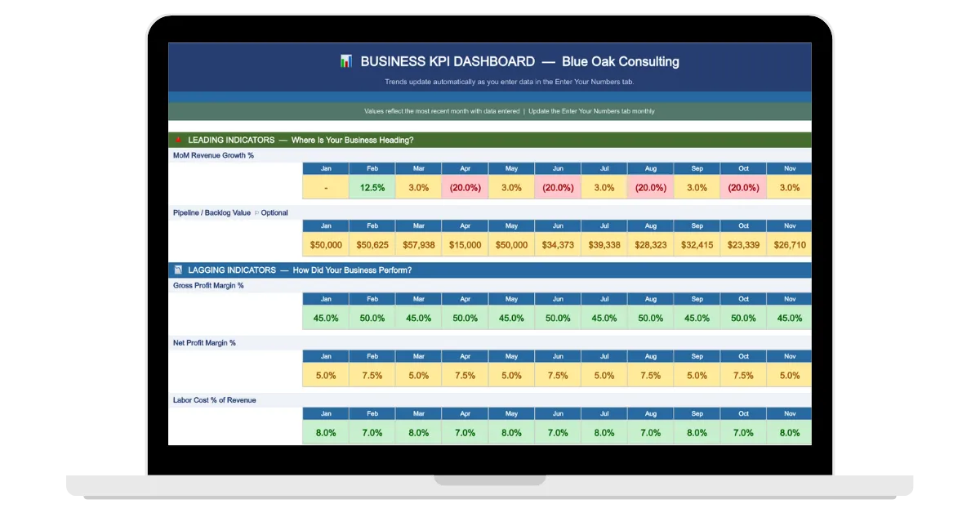
Task: Click the Jan dash cell in MoM Revenue Growth
Action: tap(326, 187)
